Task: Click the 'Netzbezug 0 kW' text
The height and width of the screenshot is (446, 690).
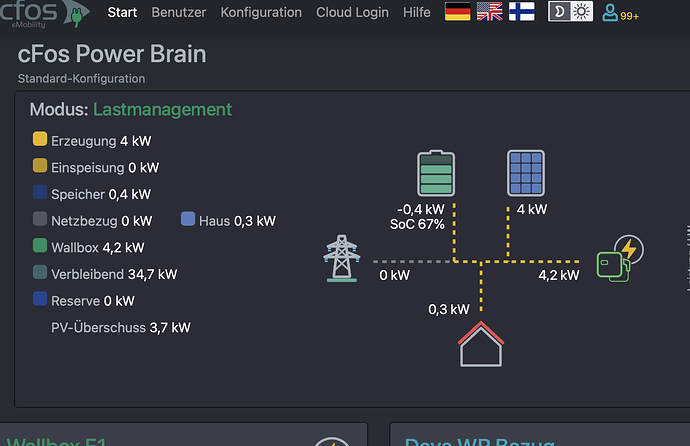Action: point(102,221)
